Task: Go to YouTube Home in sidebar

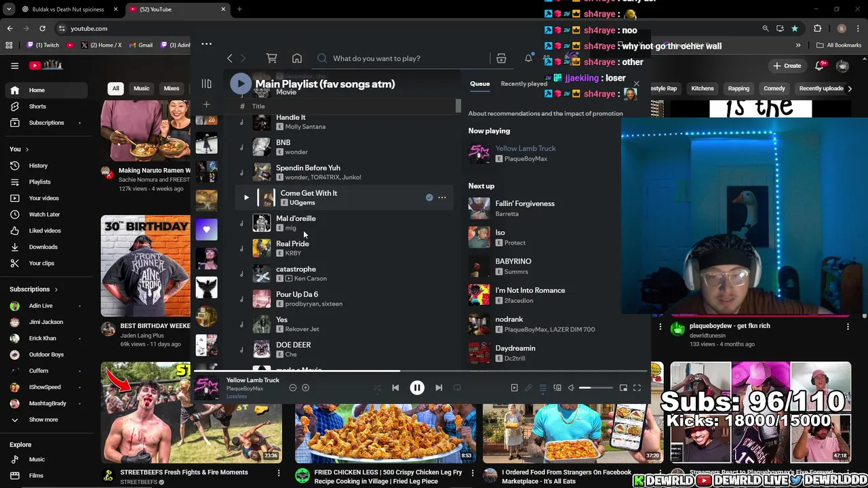Action: [46, 90]
